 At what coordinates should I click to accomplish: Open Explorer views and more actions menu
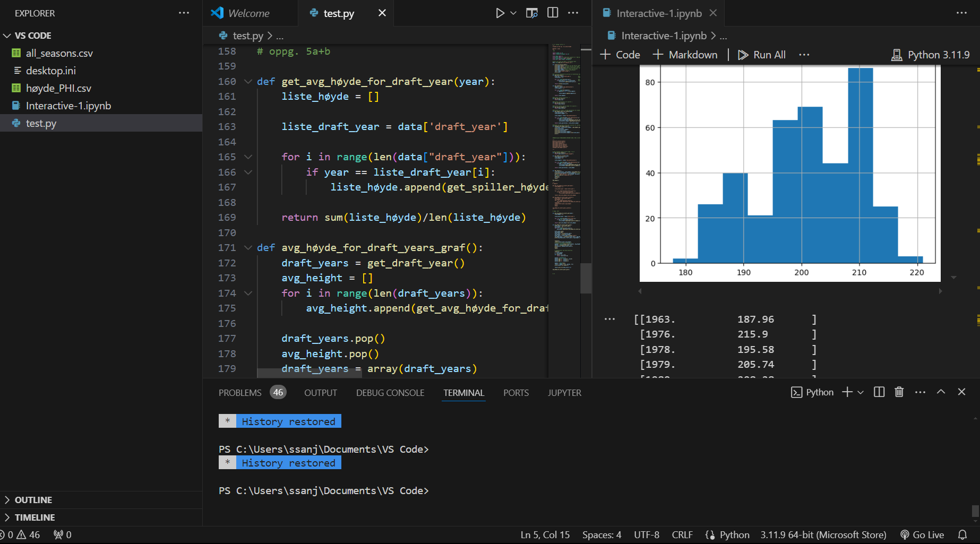click(184, 13)
